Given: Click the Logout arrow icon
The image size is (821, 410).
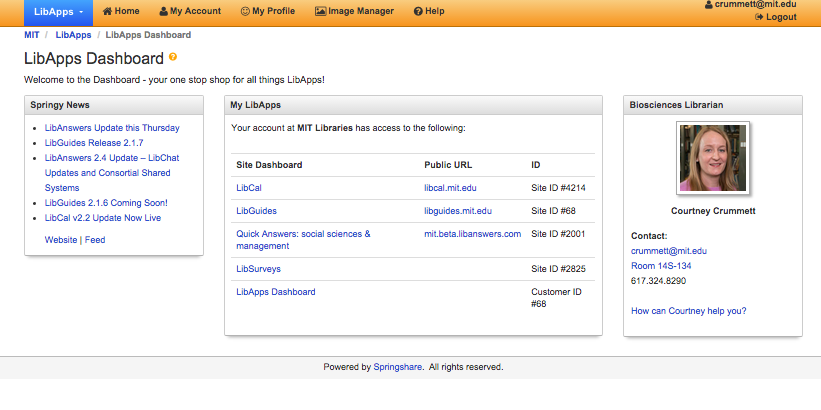Looking at the screenshot, I should point(759,17).
